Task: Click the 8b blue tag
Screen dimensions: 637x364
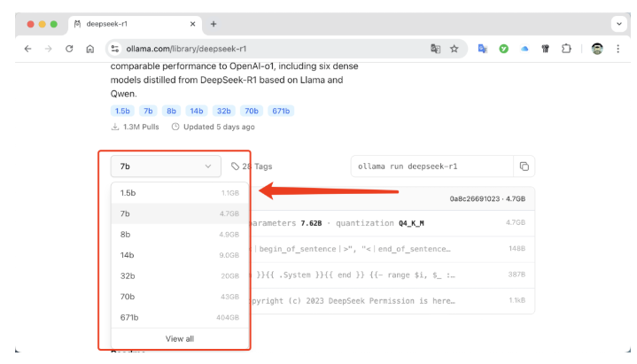Action: [172, 111]
